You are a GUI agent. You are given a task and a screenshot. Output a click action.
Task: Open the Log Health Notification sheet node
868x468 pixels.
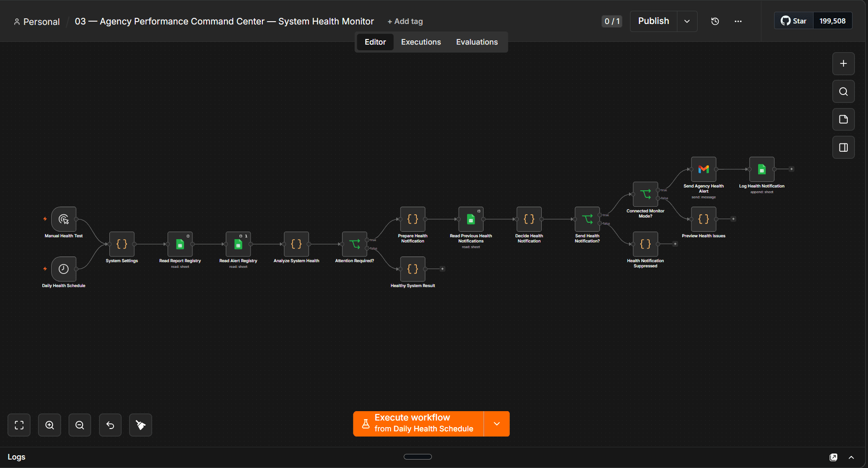(x=762, y=169)
